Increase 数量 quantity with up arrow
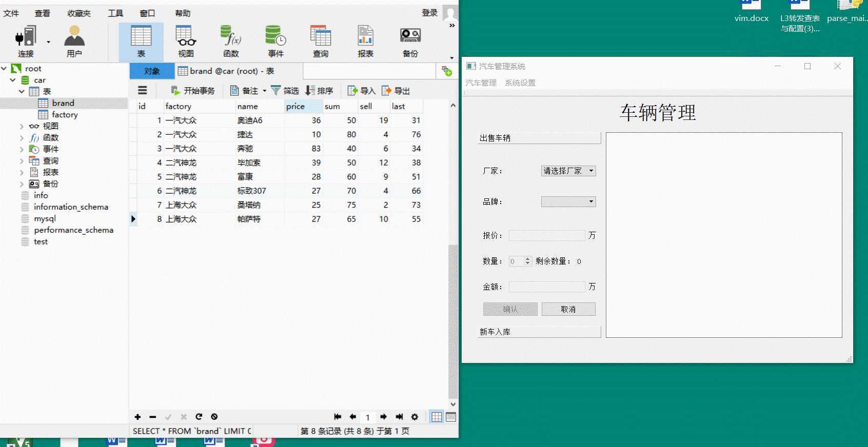 527,259
